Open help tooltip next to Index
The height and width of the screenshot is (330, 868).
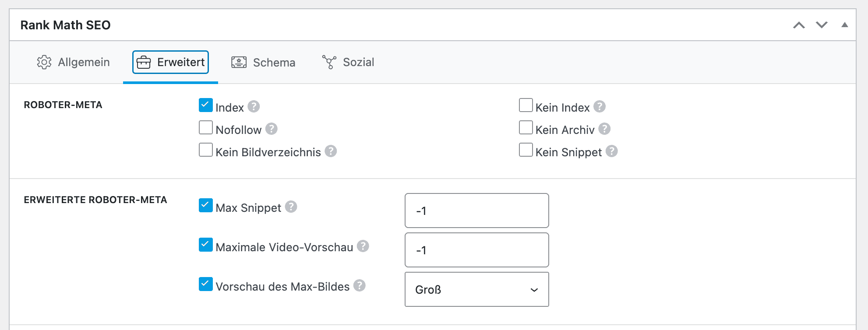click(x=254, y=107)
